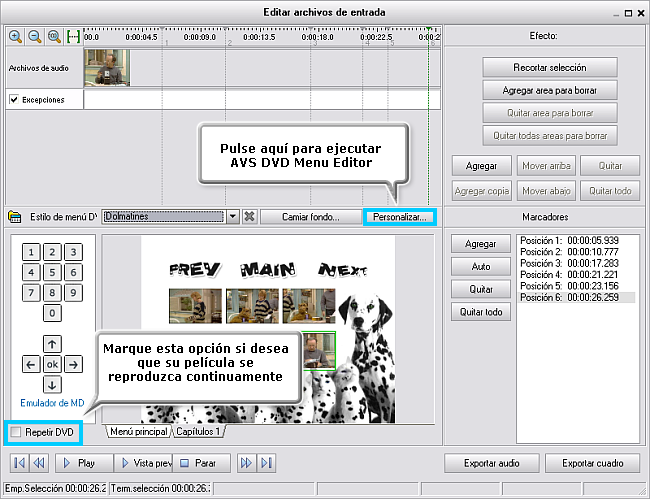Reset timeline zoom to fit

click(54, 36)
